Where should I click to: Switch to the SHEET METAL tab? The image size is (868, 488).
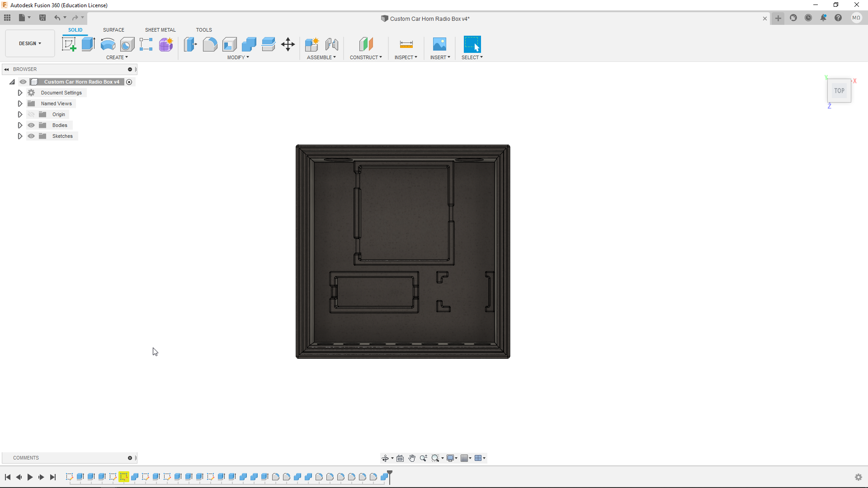160,30
